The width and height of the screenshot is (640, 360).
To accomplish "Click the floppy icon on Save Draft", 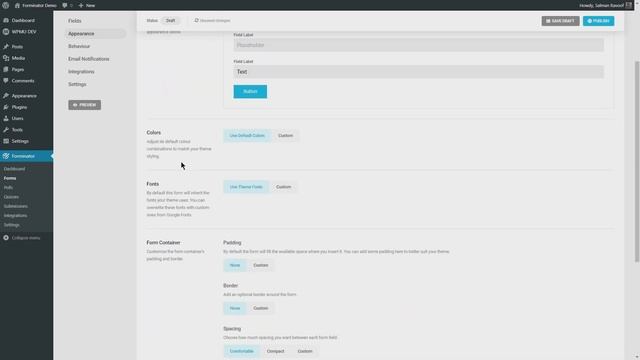I will pos(548,21).
